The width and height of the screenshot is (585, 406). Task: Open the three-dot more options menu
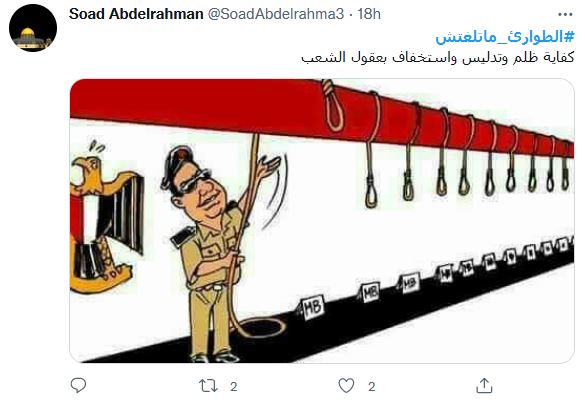pyautogui.click(x=565, y=15)
